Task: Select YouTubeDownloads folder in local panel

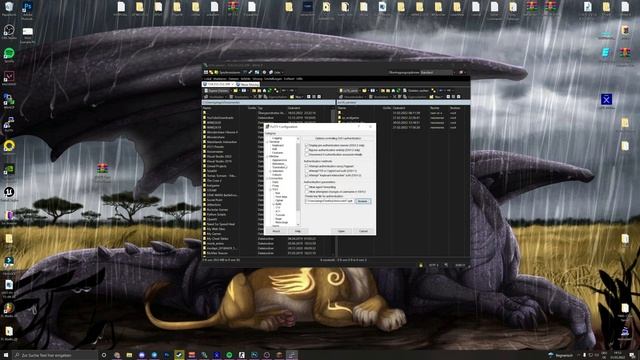Action: [220, 118]
